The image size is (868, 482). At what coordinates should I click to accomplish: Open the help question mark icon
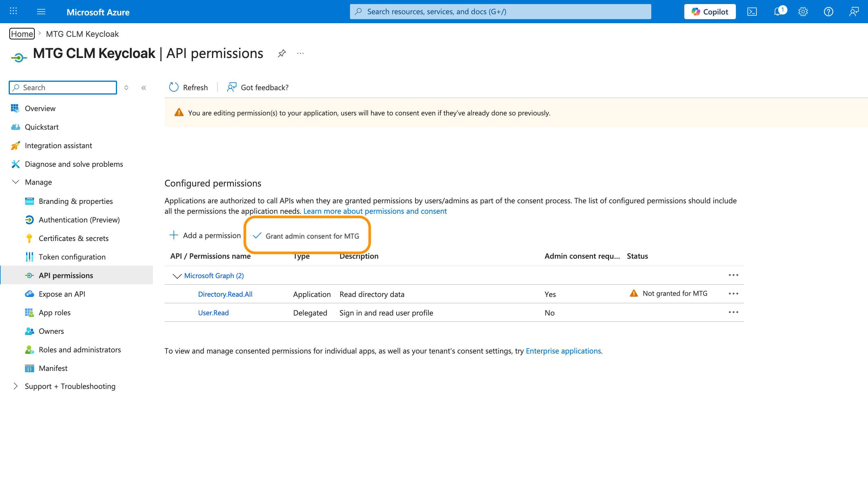coord(829,12)
